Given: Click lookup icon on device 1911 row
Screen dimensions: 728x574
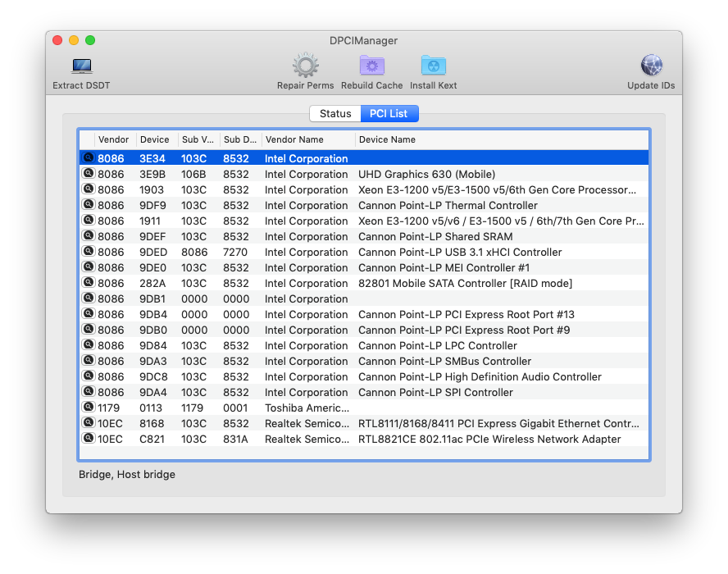Looking at the screenshot, I should pos(89,220).
